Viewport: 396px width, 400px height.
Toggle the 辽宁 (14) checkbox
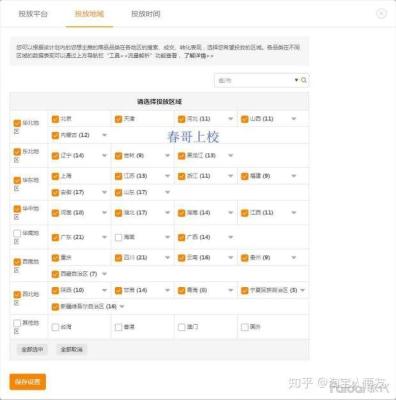click(x=55, y=156)
